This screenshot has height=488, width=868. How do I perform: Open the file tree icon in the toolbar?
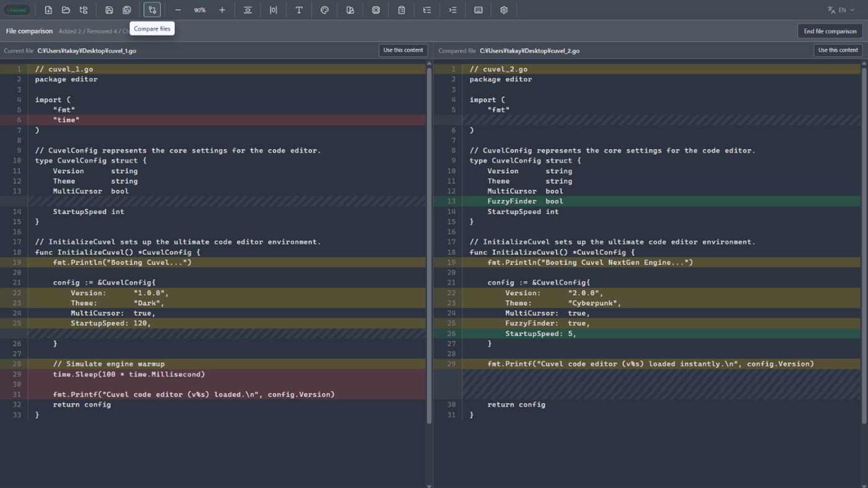coord(84,10)
